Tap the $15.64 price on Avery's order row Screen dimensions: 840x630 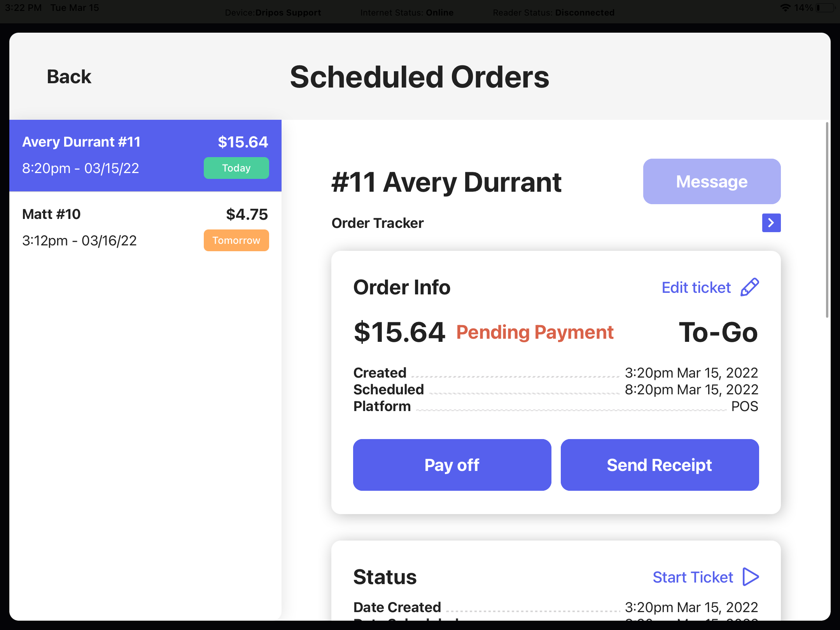243,142
